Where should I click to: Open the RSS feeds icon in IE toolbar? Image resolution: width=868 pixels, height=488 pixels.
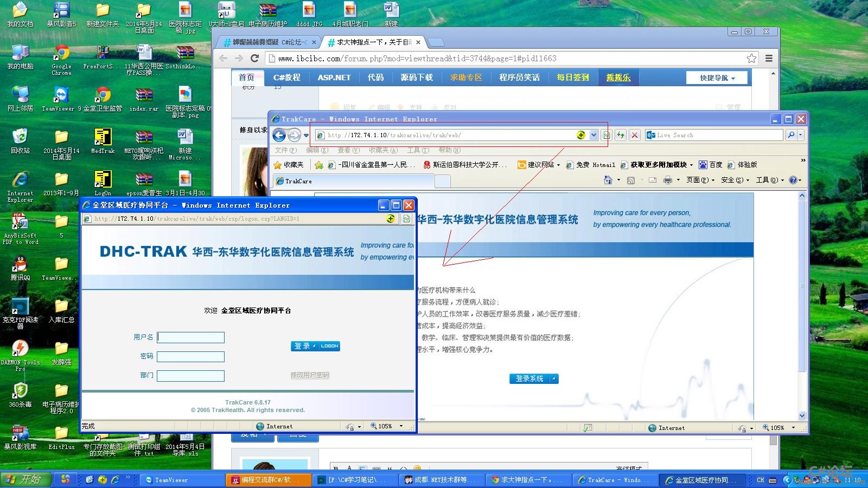click(631, 180)
